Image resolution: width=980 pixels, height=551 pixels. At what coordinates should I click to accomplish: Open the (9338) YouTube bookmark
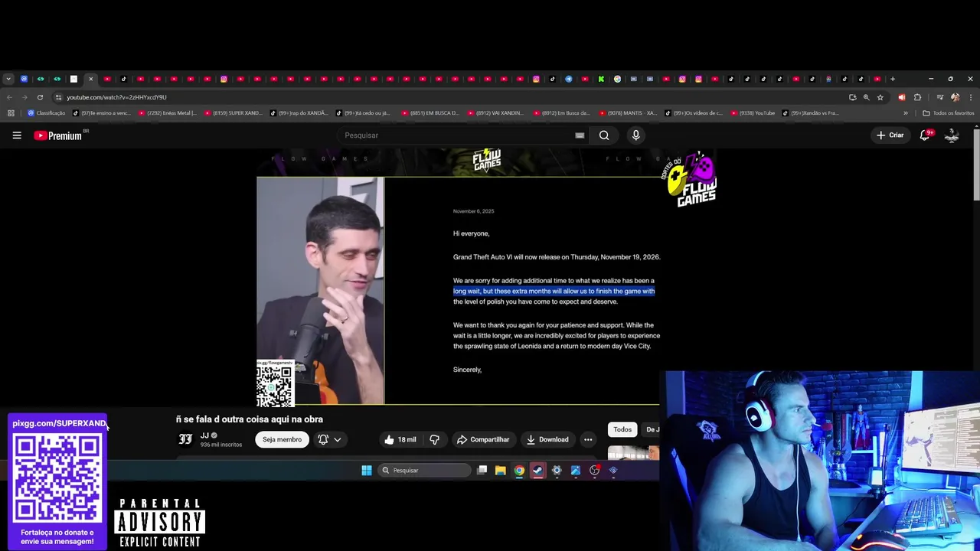pos(753,113)
